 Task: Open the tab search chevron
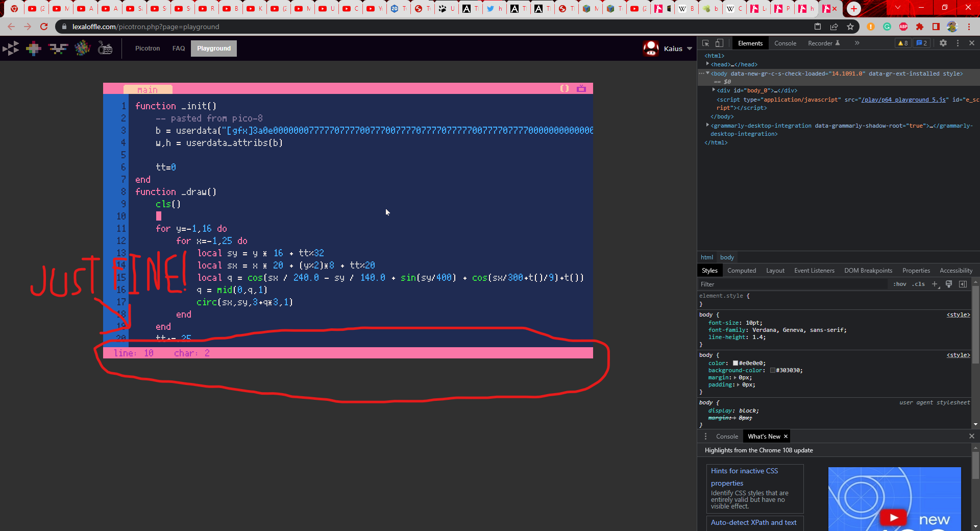coord(898,8)
